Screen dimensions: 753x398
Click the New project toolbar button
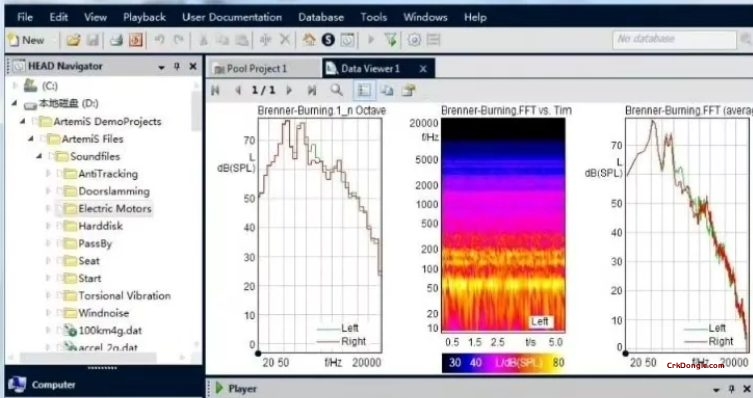tap(26, 40)
